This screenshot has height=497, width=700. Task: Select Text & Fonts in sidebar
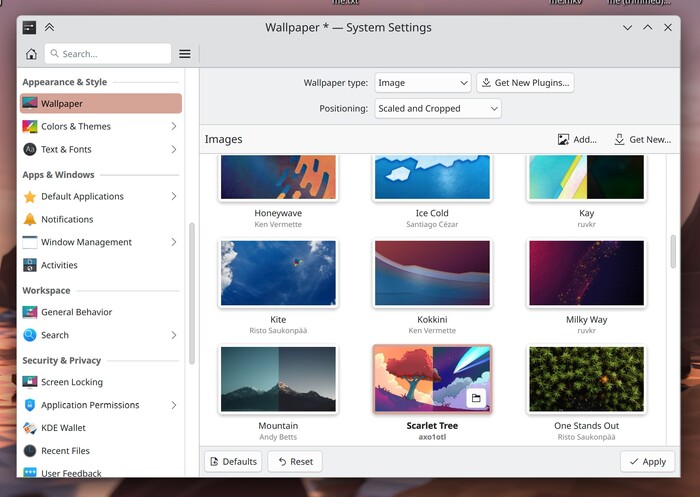[66, 150]
